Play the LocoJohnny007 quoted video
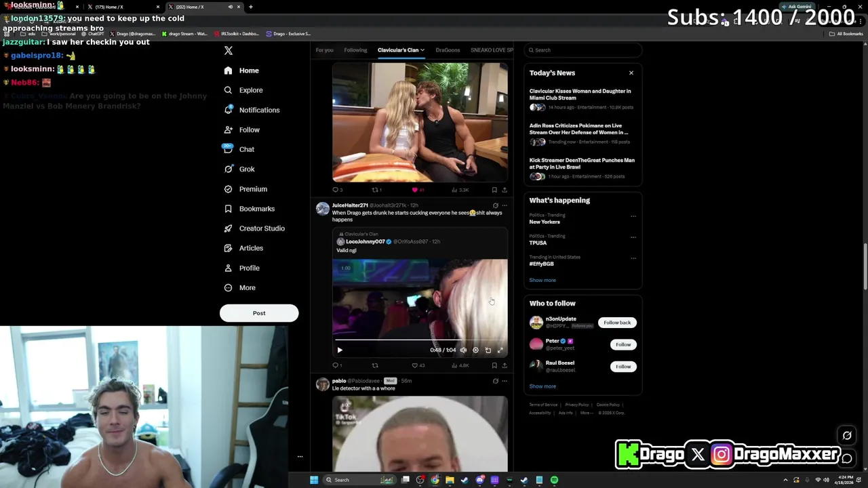Image resolution: width=868 pixels, height=488 pixels. [x=340, y=350]
